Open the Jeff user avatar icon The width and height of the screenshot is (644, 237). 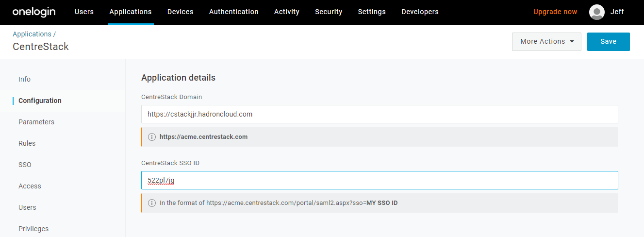[596, 12]
